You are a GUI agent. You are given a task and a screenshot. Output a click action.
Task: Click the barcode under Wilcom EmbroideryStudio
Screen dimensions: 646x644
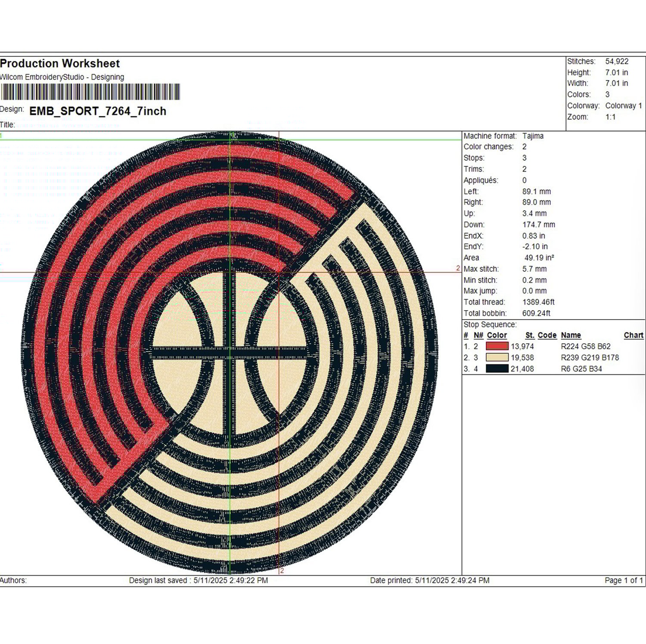[x=90, y=92]
